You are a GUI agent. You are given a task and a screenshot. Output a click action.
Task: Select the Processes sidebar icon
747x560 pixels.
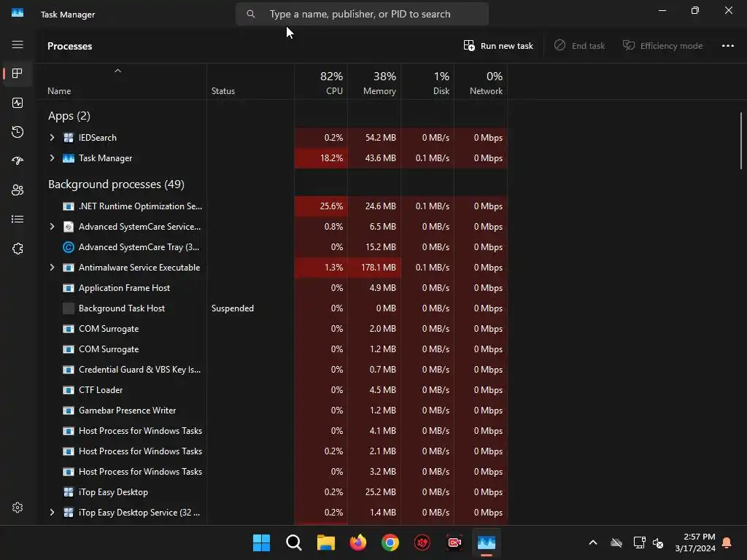tap(18, 74)
